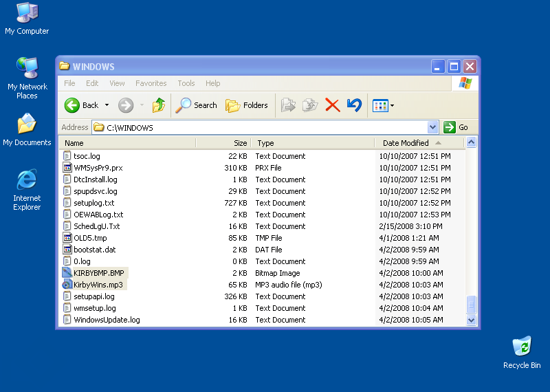Click the 4/2/2008 10:05 AM date

410,320
